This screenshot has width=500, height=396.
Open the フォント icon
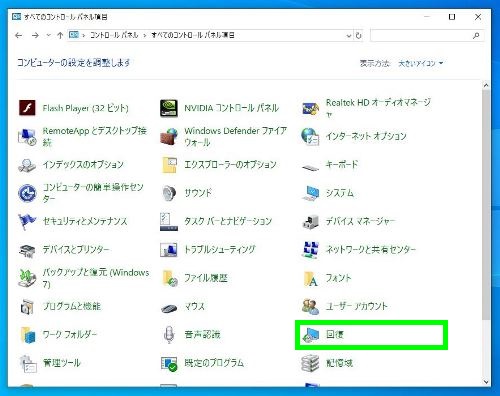(x=310, y=279)
